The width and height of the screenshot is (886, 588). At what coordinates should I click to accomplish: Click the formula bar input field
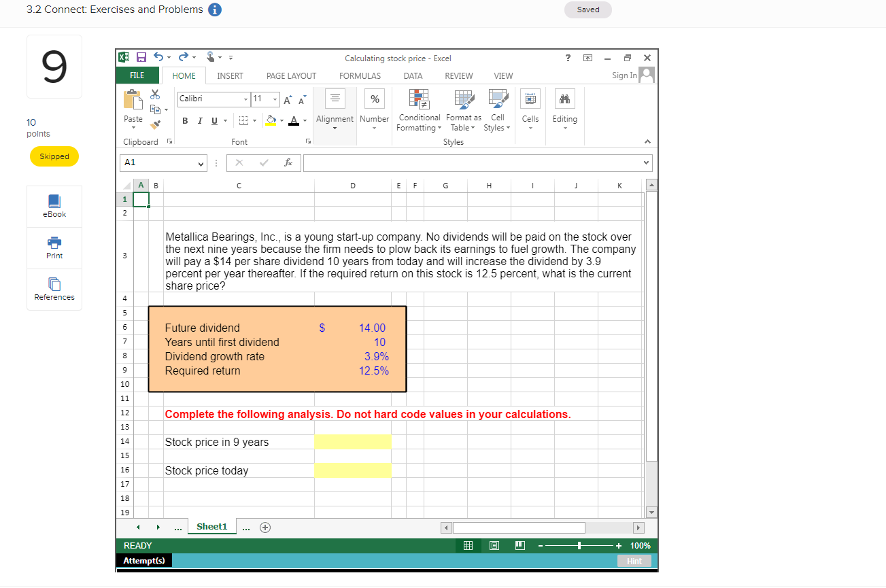(x=472, y=163)
